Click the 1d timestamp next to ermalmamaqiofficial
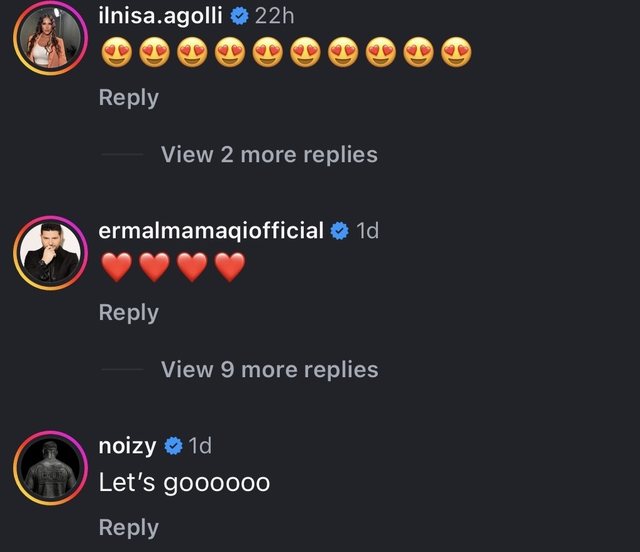The height and width of the screenshot is (552, 640). click(x=368, y=231)
